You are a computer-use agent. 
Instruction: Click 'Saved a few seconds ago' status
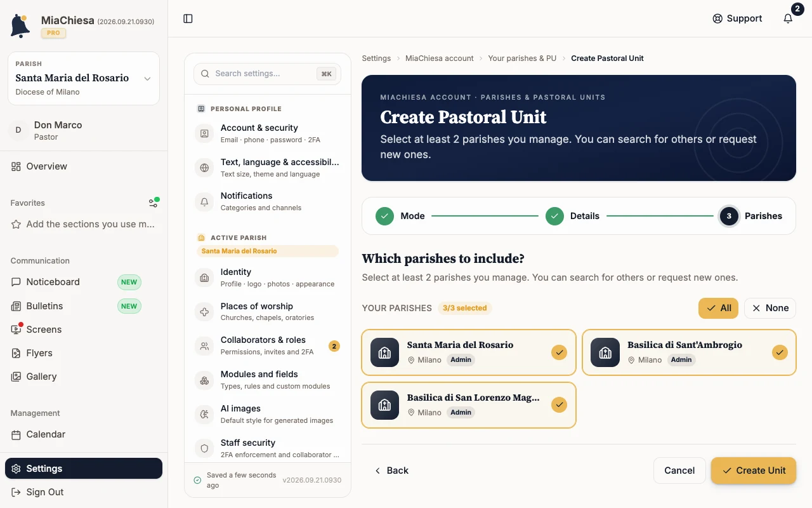tap(241, 480)
